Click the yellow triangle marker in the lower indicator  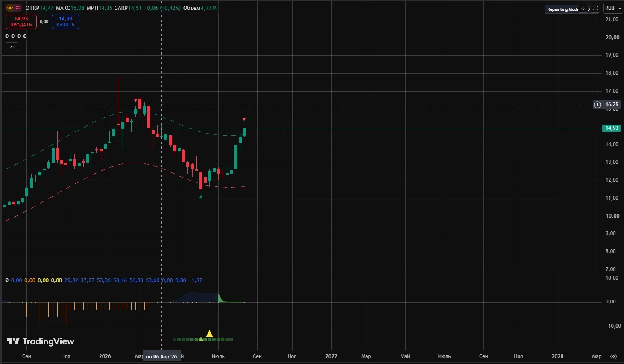coord(209,334)
